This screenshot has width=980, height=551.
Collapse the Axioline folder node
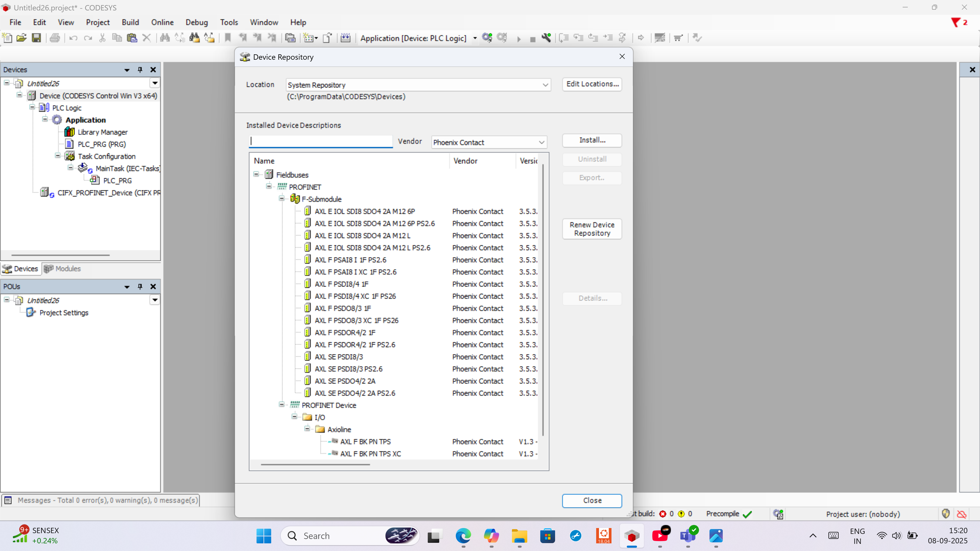pyautogui.click(x=307, y=429)
